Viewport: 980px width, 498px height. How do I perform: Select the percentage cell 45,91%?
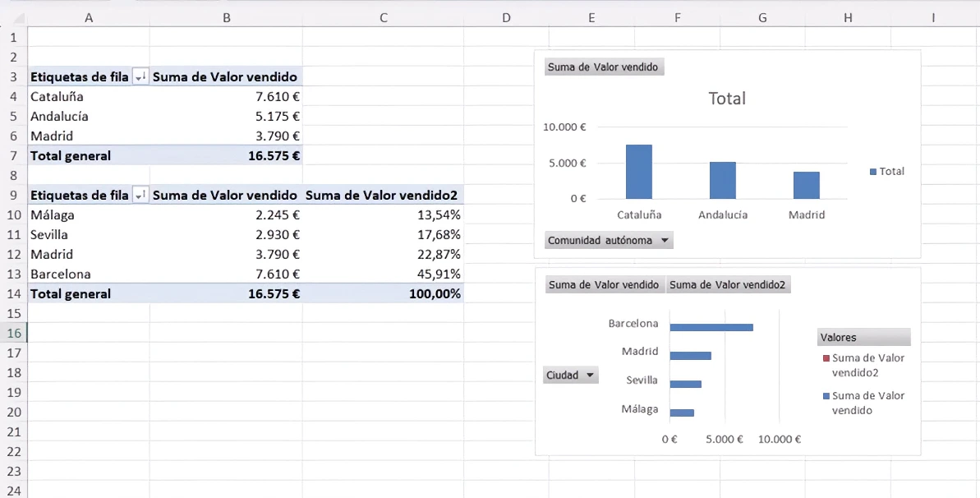[383, 274]
